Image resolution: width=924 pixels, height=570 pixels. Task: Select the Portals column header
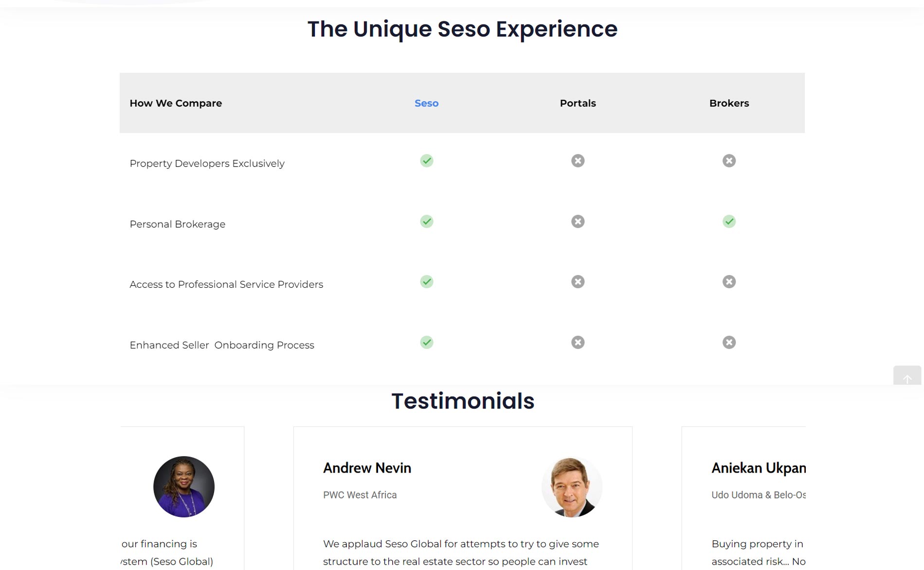578,103
